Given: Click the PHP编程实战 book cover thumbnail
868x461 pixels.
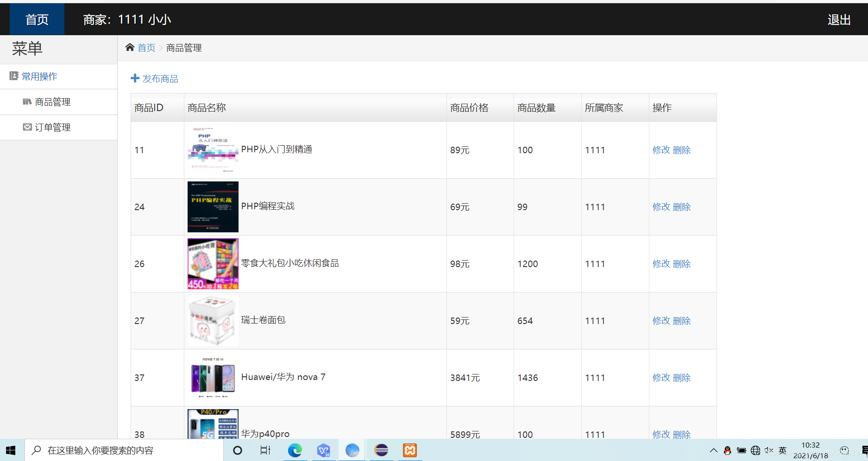Looking at the screenshot, I should click(213, 207).
